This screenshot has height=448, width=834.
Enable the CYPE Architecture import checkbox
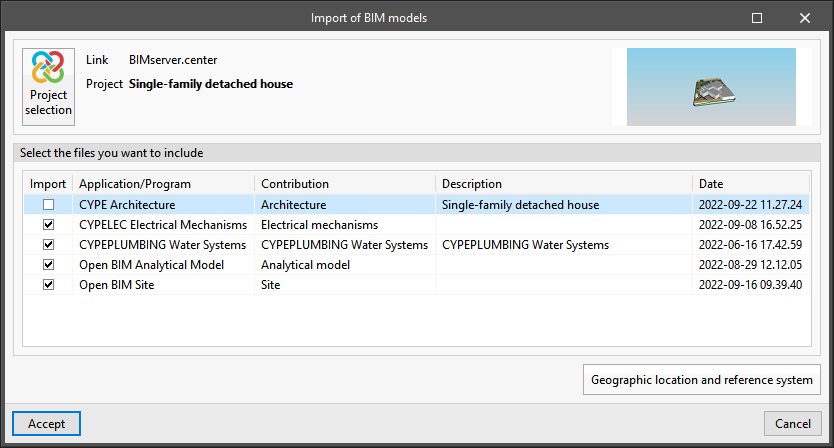48,205
